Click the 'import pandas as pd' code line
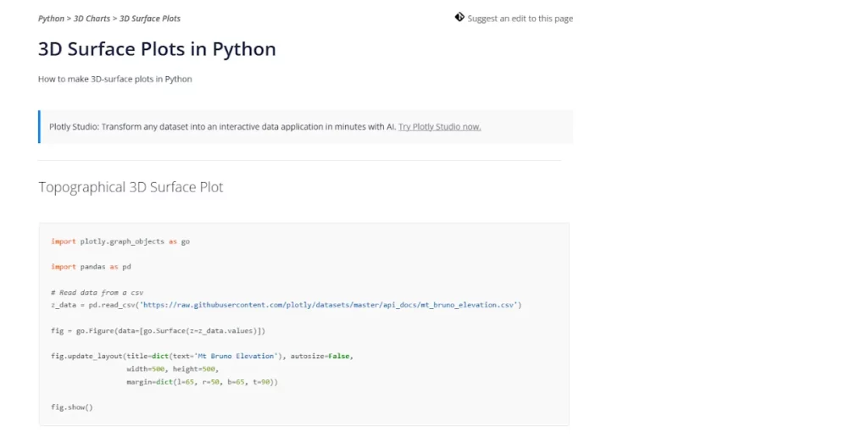Image resolution: width=868 pixels, height=448 pixels. [x=91, y=267]
